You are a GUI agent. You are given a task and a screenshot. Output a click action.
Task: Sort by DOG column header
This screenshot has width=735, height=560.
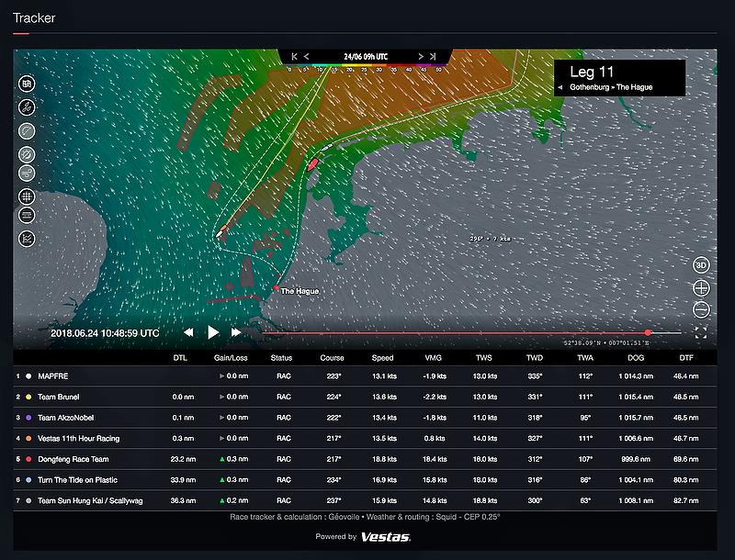636,358
